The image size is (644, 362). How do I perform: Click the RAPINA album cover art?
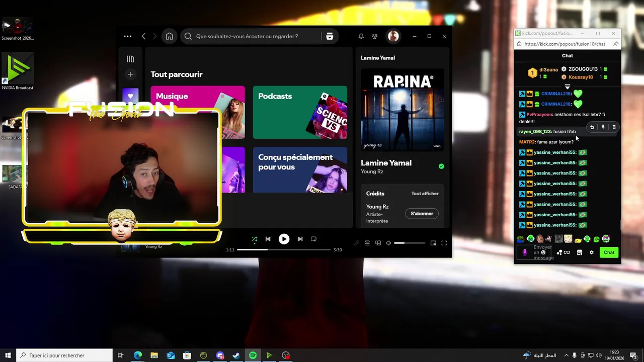point(403,110)
